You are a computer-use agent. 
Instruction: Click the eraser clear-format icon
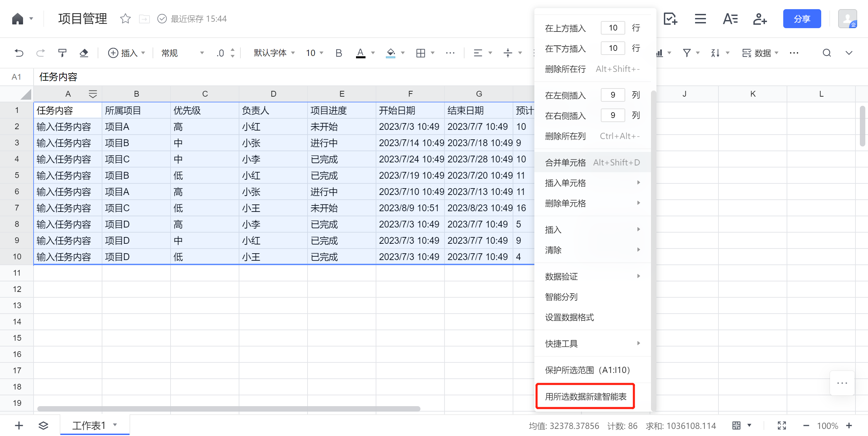point(84,53)
